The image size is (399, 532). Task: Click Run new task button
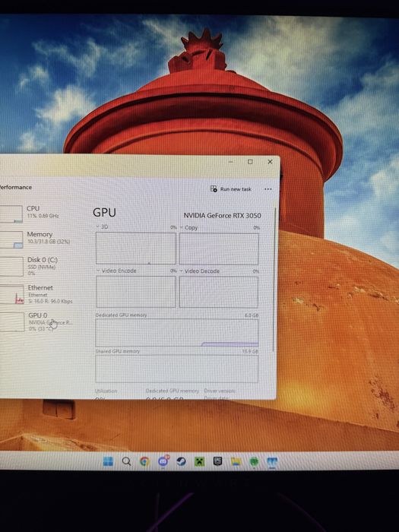point(231,189)
